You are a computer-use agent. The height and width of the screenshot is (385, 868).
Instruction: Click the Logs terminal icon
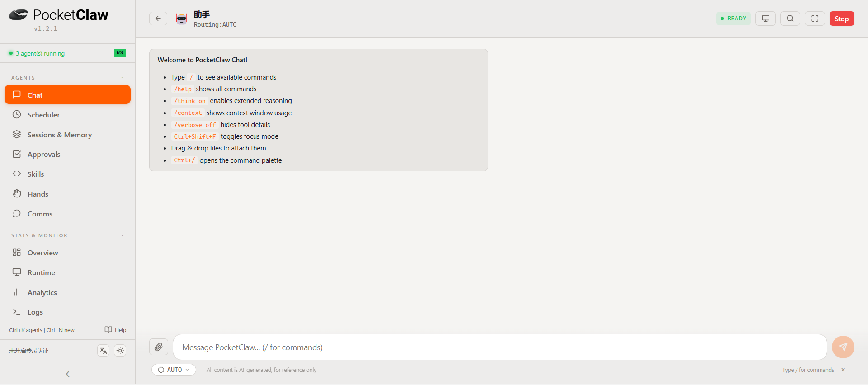click(x=17, y=312)
